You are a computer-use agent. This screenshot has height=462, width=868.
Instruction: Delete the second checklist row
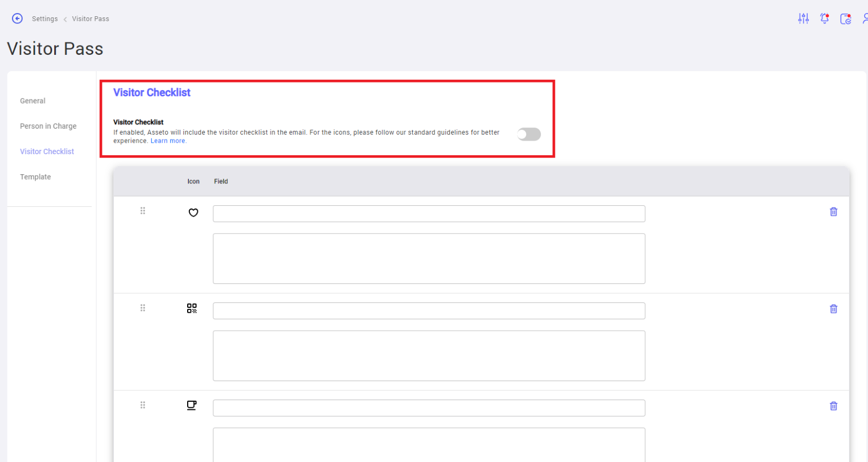coord(833,309)
